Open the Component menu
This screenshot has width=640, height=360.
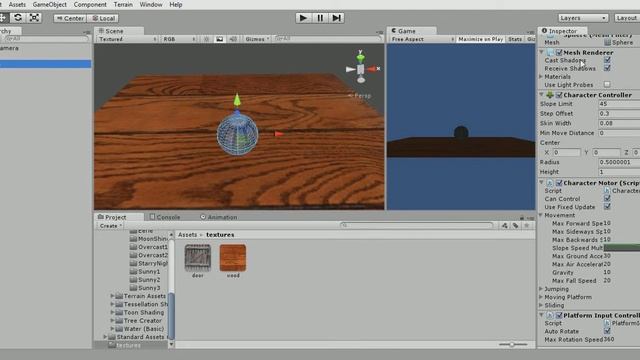[x=90, y=4]
